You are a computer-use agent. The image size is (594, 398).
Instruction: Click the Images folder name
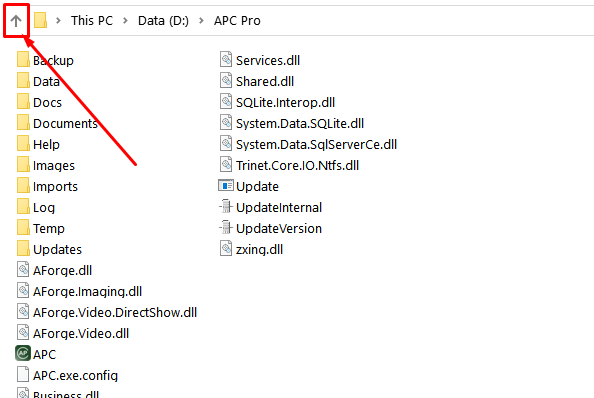coord(54,165)
